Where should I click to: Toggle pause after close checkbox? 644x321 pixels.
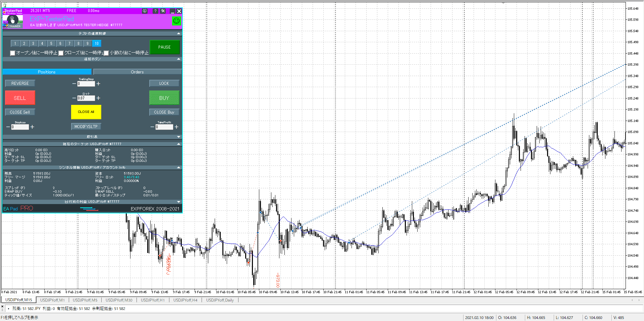61,53
